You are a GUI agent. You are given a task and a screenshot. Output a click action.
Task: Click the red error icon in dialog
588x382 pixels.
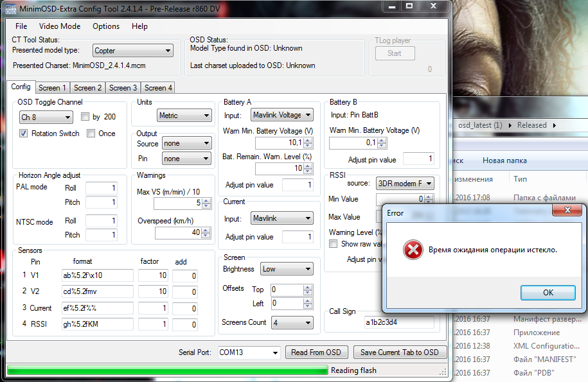(413, 250)
